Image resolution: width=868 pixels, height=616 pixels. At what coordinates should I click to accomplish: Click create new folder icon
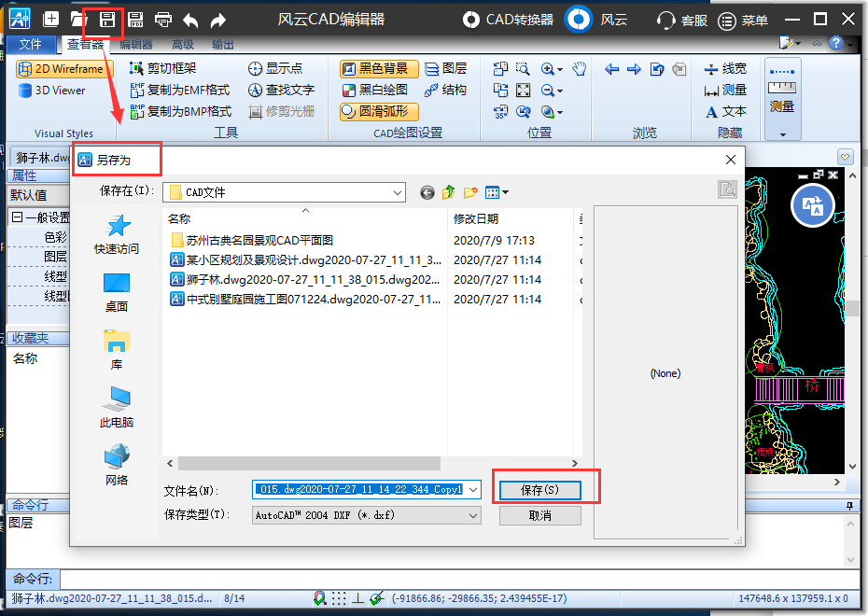[470, 192]
